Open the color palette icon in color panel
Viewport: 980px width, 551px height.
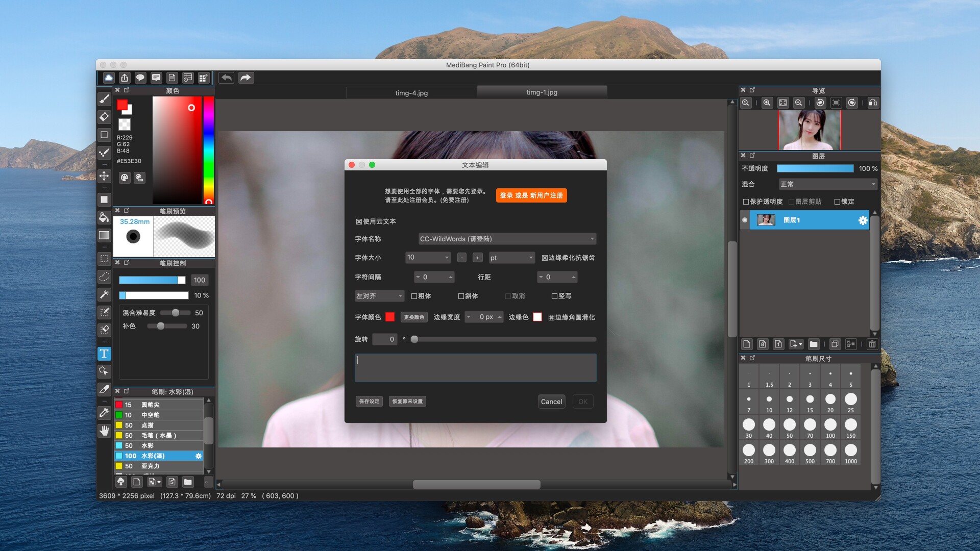[125, 178]
